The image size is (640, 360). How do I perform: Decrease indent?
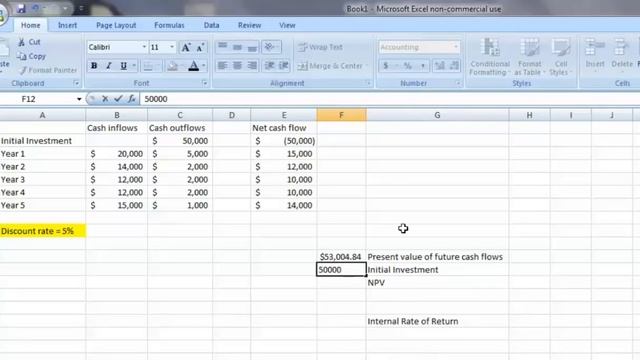point(269,66)
